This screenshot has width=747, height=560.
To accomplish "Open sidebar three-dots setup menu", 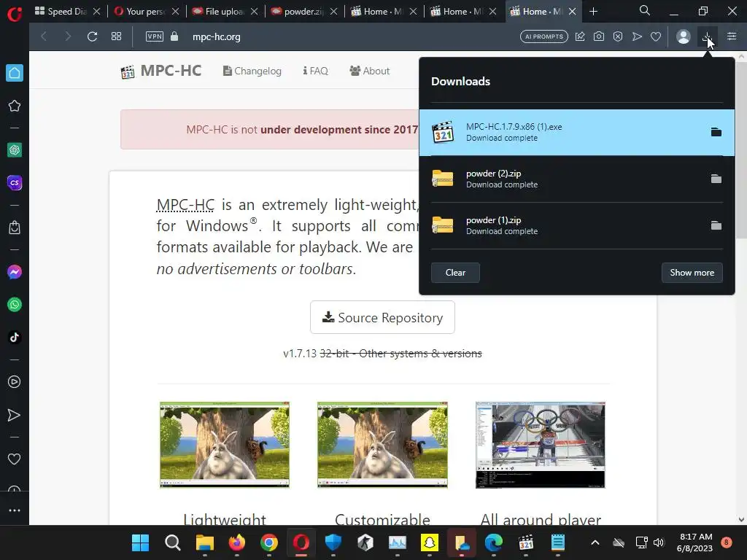I will pos(15,510).
